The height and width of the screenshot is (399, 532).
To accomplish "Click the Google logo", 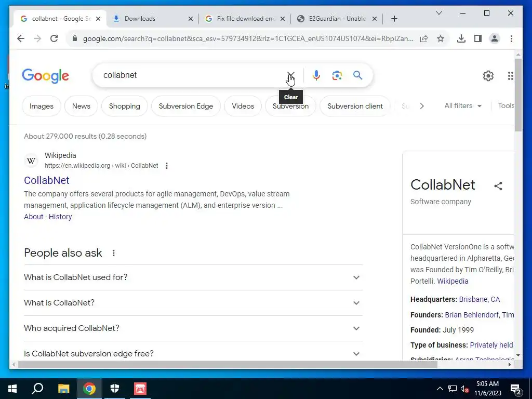I will [46, 76].
